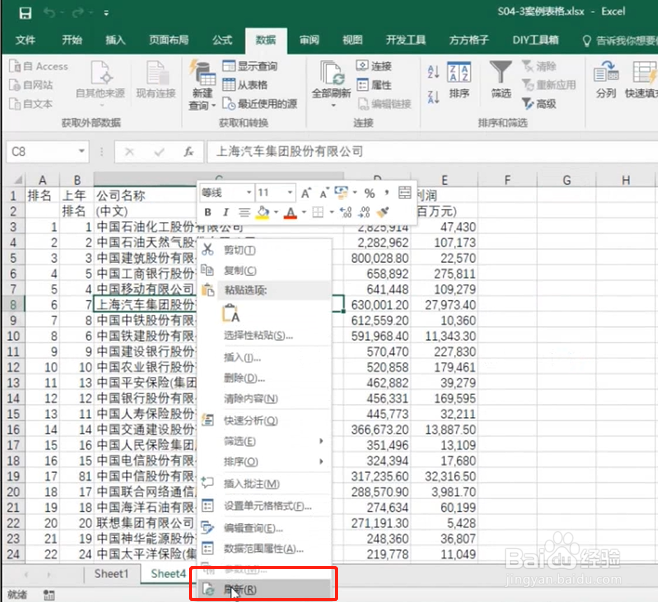This screenshot has width=658, height=602.
Task: Expand the 排序(O) submenu
Action: 265,461
